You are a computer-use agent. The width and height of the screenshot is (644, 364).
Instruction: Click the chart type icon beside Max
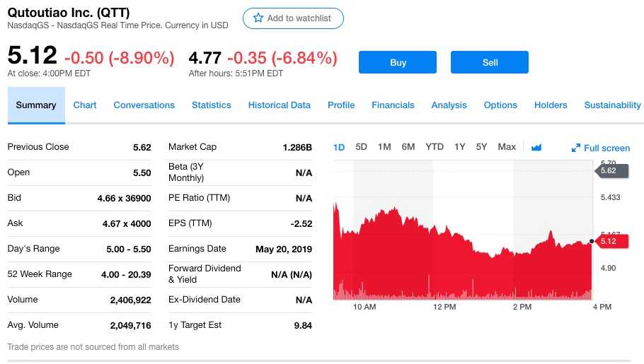tap(536, 147)
